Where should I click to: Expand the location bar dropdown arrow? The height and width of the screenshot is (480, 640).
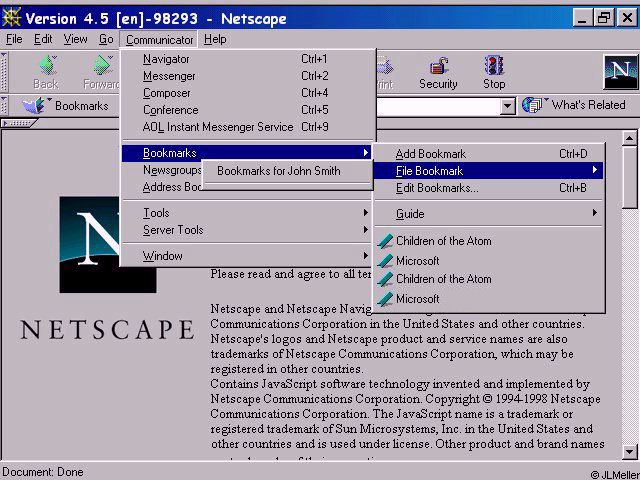click(x=507, y=106)
